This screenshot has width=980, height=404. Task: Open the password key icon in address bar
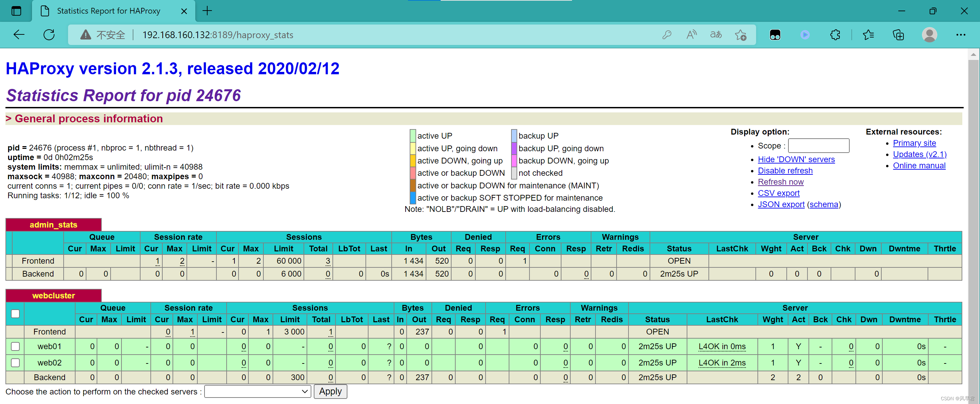[667, 35]
